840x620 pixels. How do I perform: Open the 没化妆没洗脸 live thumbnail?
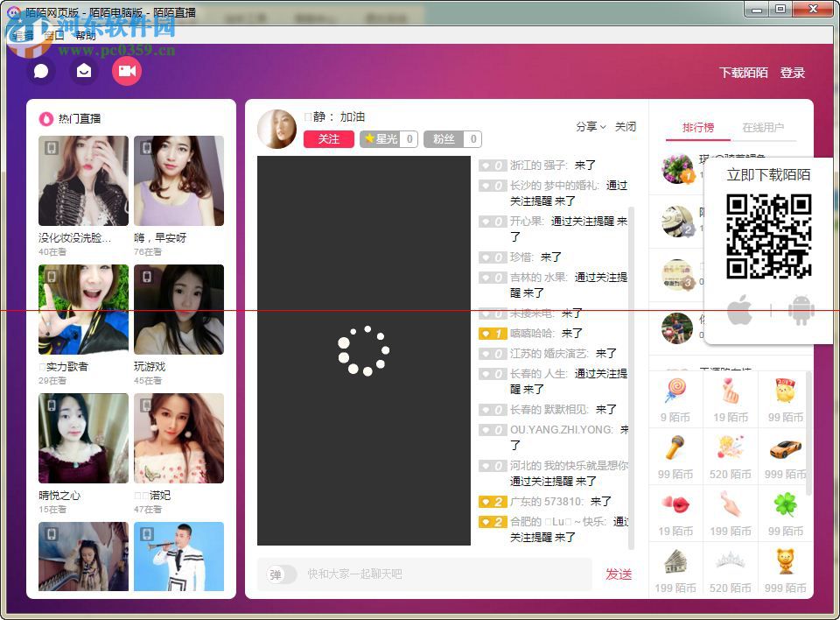[83, 180]
